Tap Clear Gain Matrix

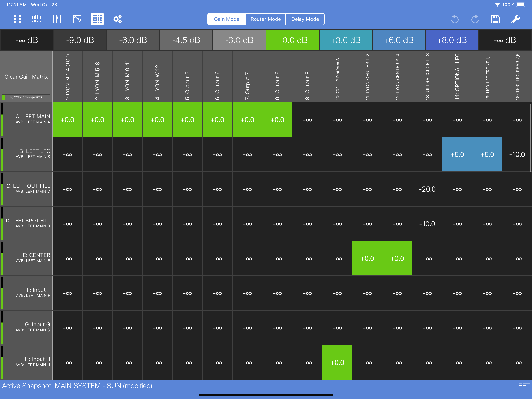tap(26, 77)
